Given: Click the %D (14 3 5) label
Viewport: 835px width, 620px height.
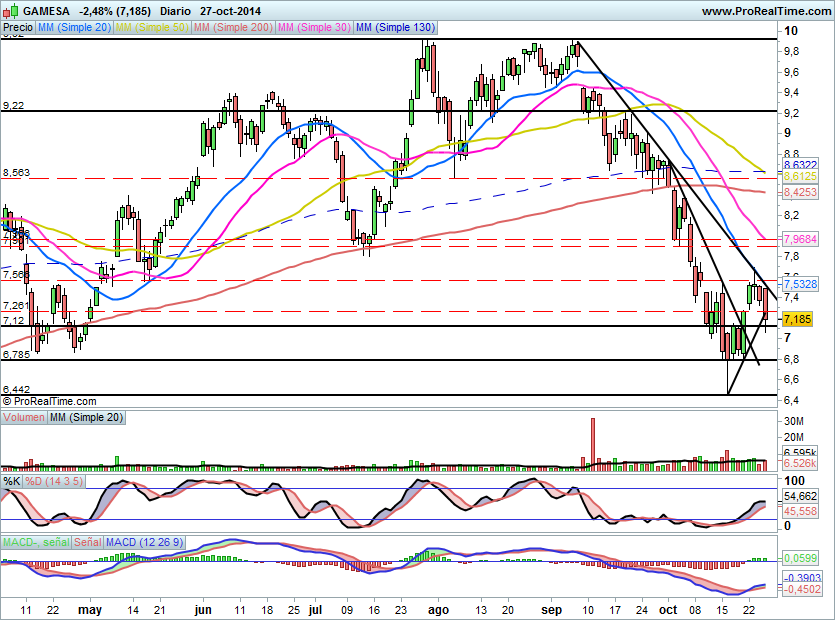Looking at the screenshot, I should (x=54, y=482).
